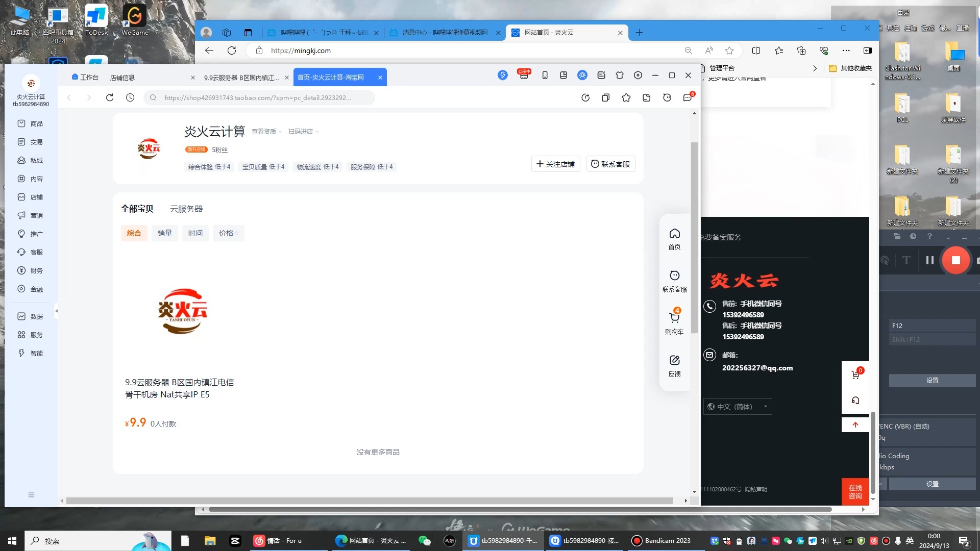
Task: Open the 私域 sidebar item
Action: (30, 160)
